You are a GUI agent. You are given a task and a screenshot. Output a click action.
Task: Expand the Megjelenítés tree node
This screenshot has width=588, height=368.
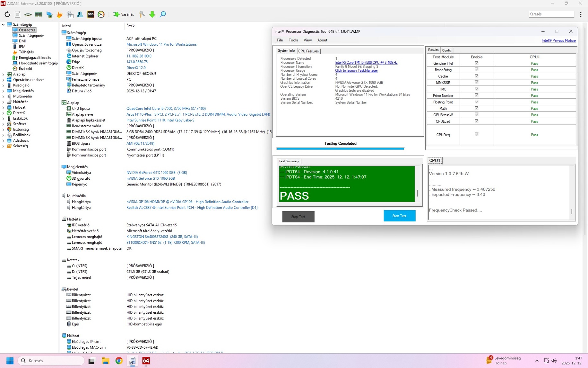pyautogui.click(x=3, y=91)
